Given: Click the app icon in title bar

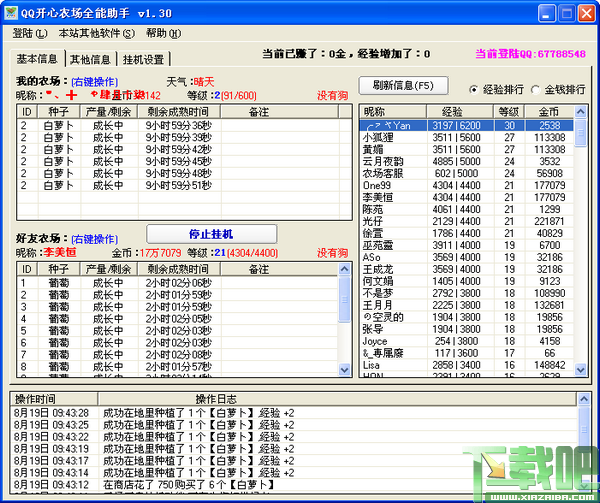Looking at the screenshot, I should 11,13.
